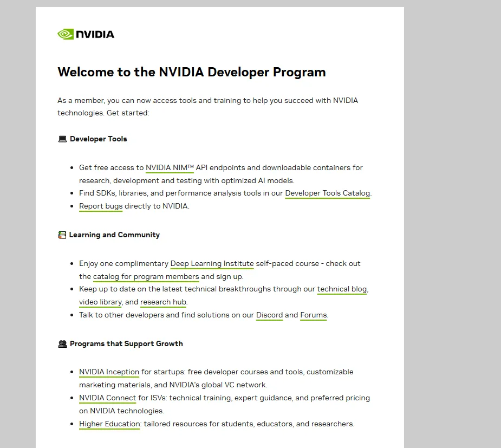The image size is (501, 448).
Task: Open the Deep Learning Institute link
Action: click(212, 264)
